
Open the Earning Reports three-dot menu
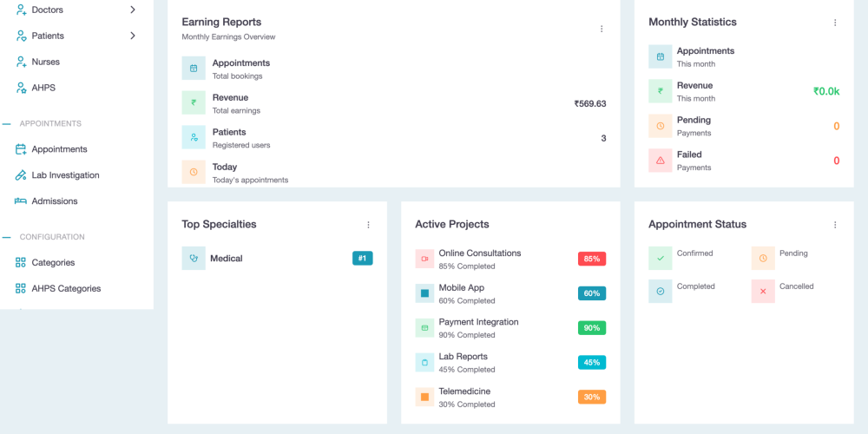[602, 29]
